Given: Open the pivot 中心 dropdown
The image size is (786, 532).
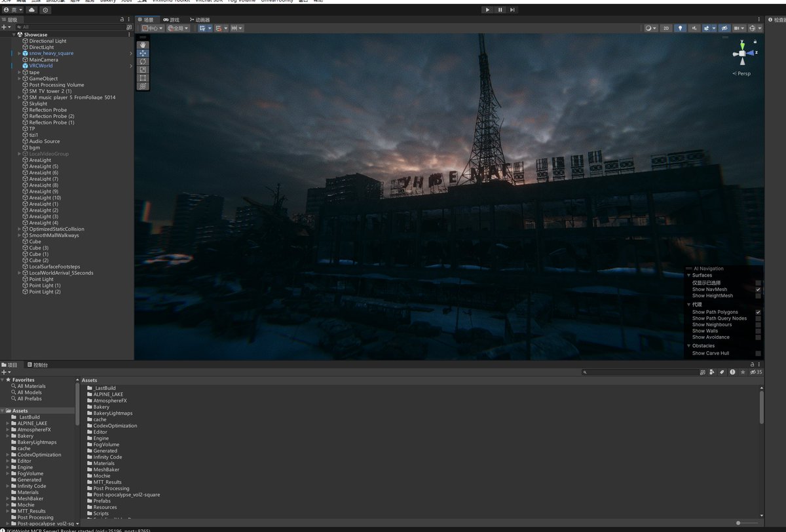Looking at the screenshot, I should (152, 28).
